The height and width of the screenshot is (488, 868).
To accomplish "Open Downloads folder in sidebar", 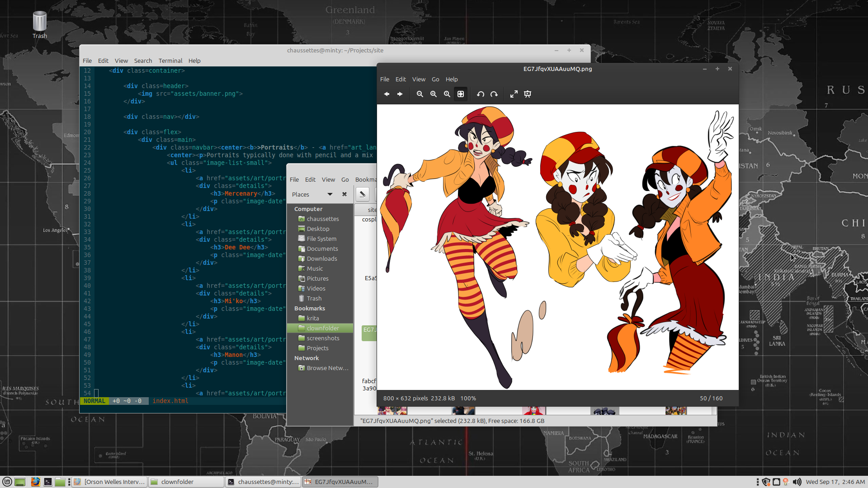I will (x=320, y=258).
